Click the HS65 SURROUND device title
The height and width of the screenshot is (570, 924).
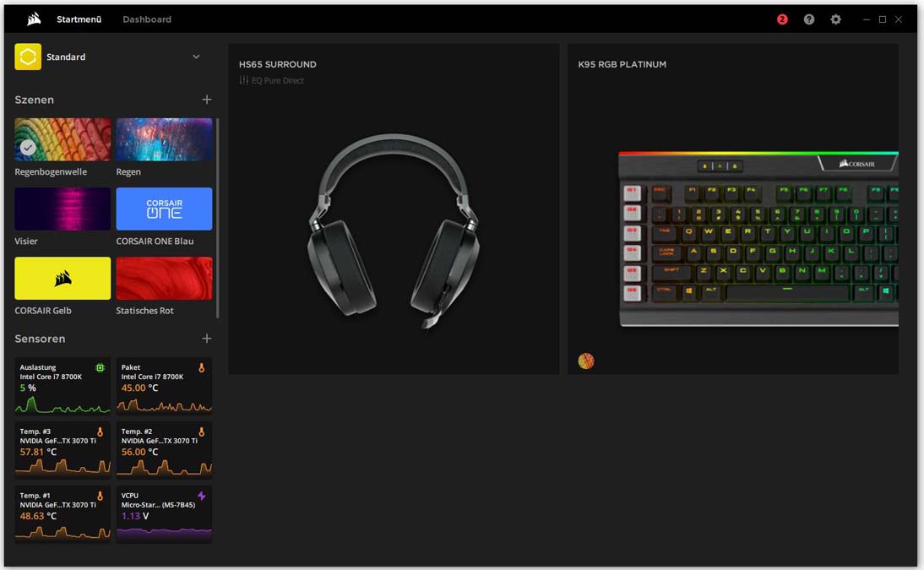tap(278, 64)
